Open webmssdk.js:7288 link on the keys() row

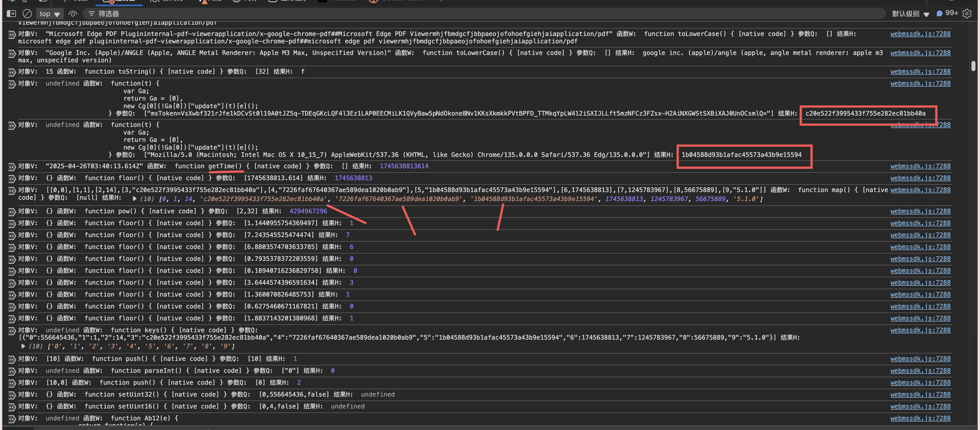920,330
